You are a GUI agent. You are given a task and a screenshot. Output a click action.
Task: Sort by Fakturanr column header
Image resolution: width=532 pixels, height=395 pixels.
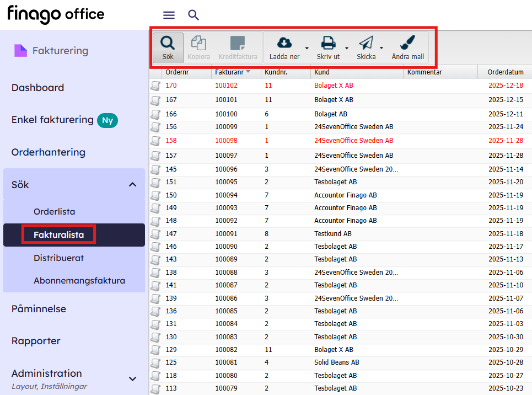click(229, 72)
